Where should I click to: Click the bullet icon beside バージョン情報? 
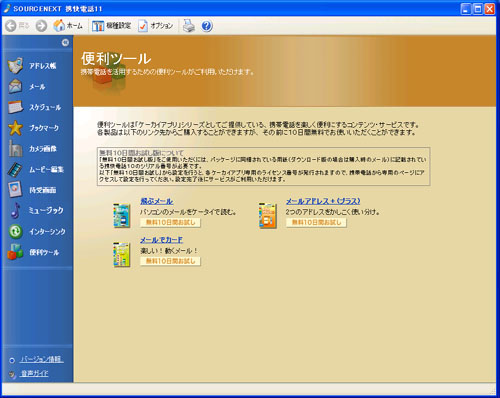12,360
